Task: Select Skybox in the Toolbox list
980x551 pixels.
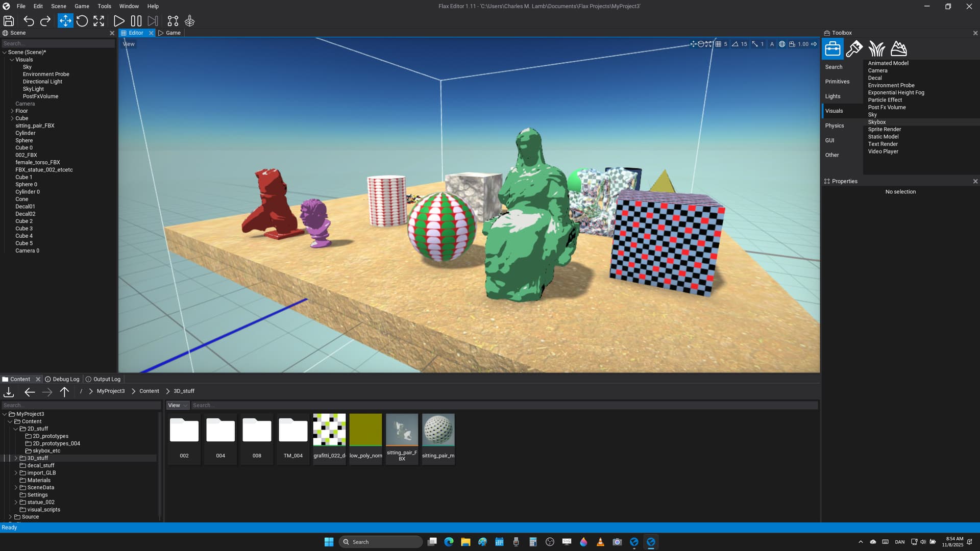Action: tap(877, 122)
